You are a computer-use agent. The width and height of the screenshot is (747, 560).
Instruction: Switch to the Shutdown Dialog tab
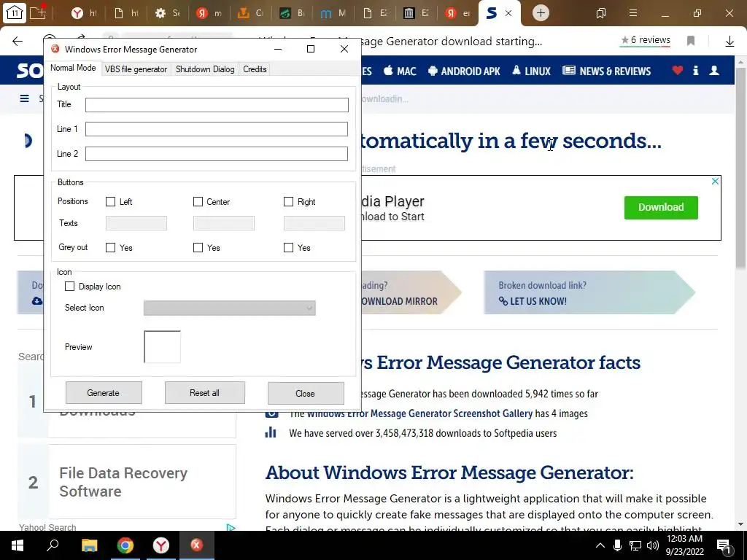(x=205, y=69)
